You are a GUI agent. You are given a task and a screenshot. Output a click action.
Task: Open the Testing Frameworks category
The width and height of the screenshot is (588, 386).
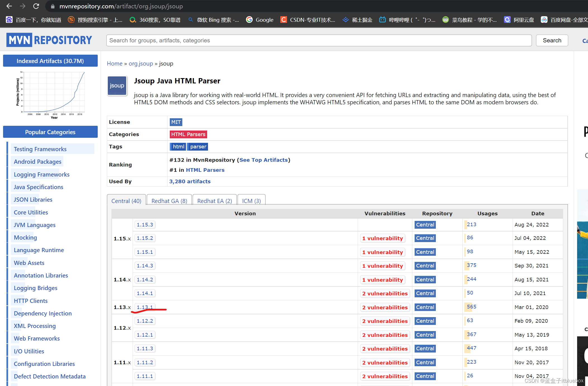pyautogui.click(x=40, y=149)
